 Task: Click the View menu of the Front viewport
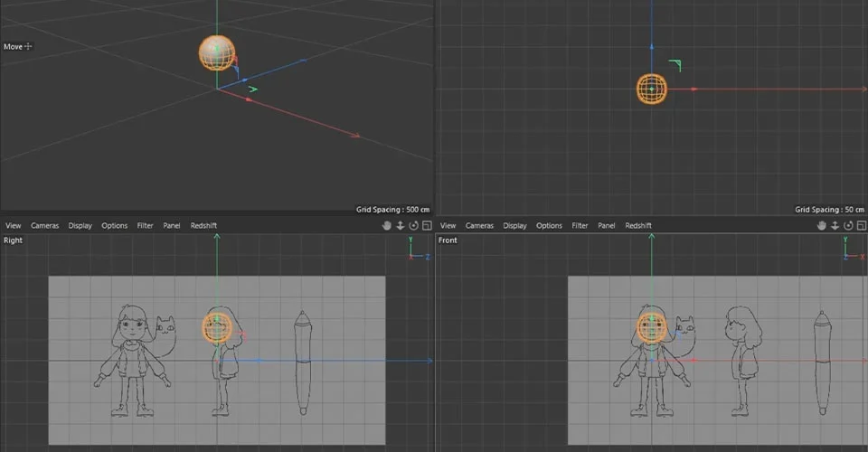[448, 226]
